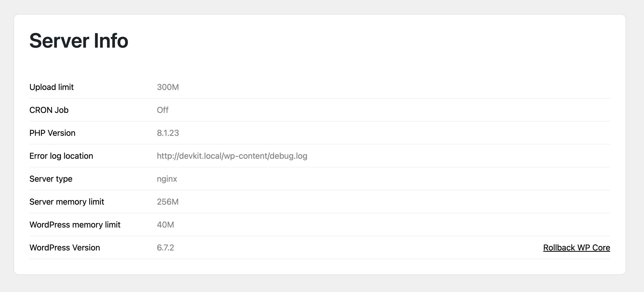The width and height of the screenshot is (644, 292).
Task: Select the 300M upload limit value
Action: coord(168,87)
